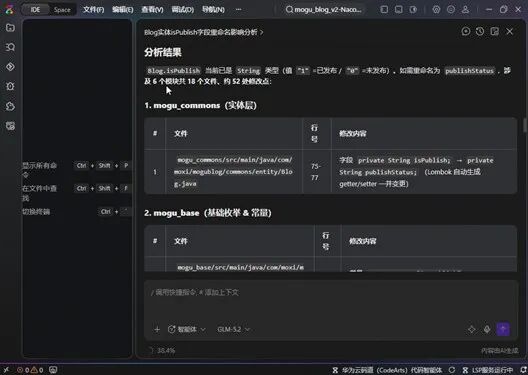Open notifications bell in status bar

[x=524, y=370]
